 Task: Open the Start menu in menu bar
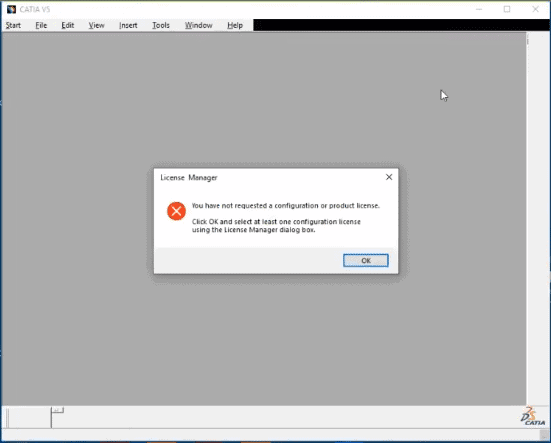13,25
